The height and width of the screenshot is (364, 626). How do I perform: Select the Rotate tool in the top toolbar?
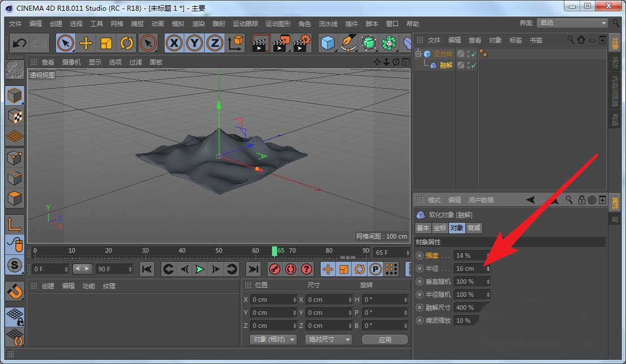pos(127,43)
